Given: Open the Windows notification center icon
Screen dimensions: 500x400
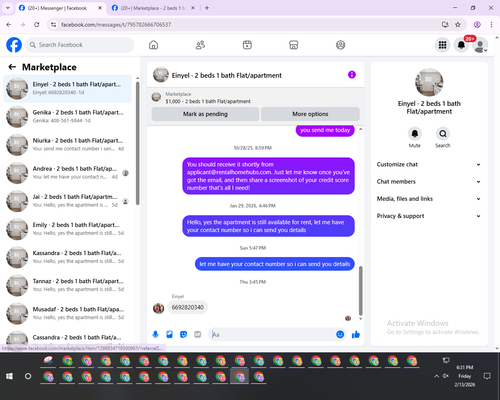Looking at the screenshot, I should pos(487,376).
